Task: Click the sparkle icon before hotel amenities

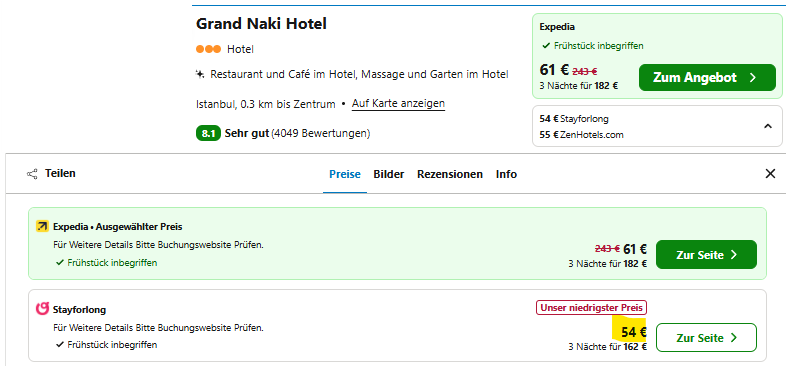Action: coord(200,74)
